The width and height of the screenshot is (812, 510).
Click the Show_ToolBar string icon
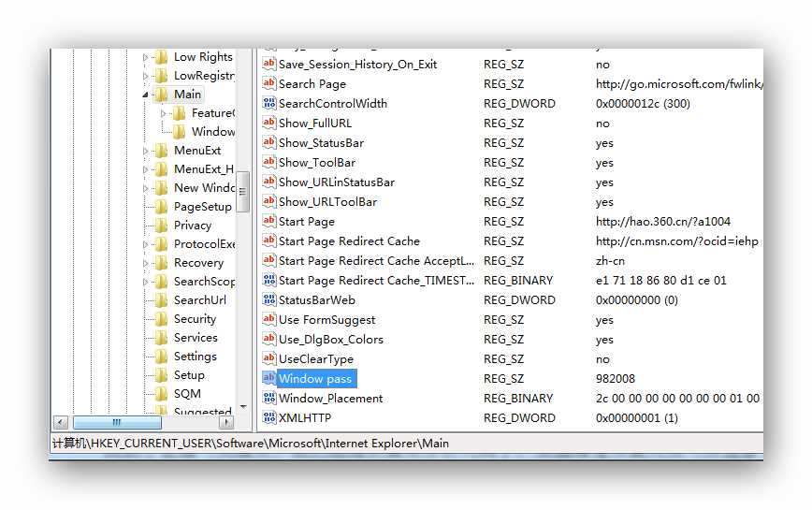268,162
